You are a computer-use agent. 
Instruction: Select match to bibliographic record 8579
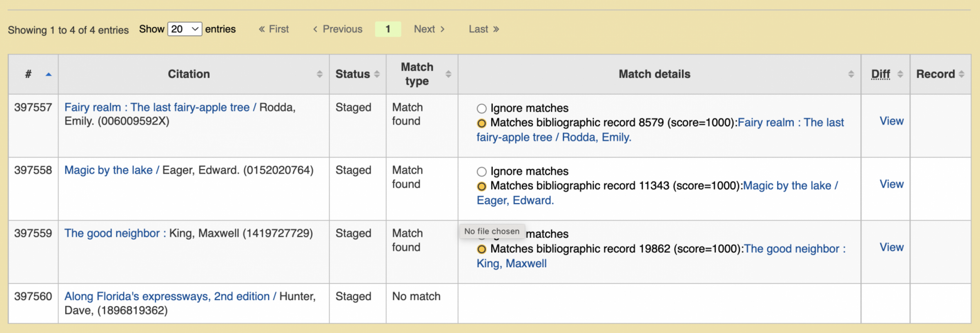(482, 123)
